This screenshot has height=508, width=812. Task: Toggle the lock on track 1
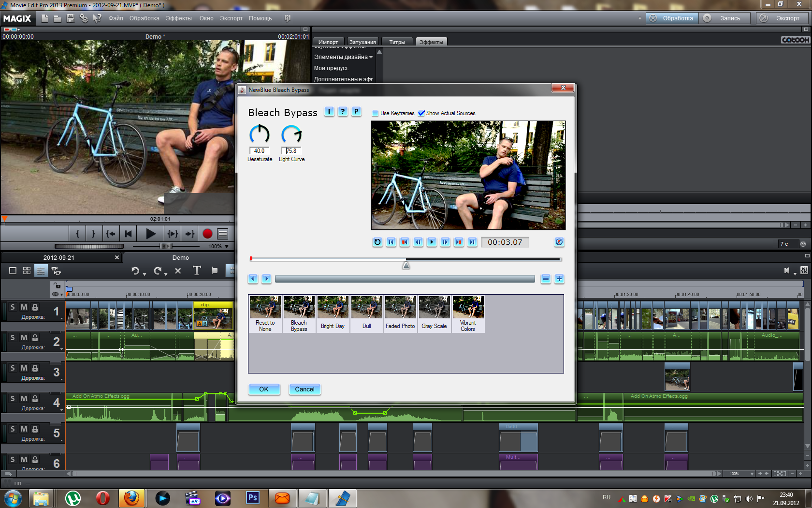(x=35, y=307)
